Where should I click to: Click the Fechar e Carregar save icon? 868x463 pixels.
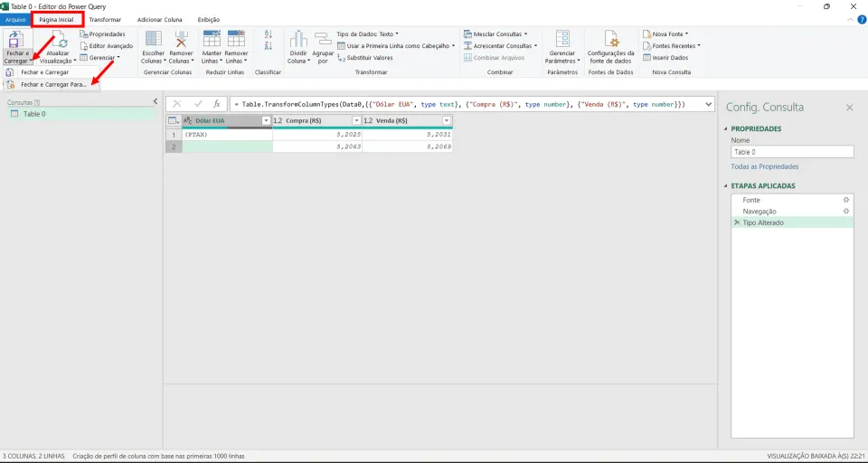point(17,39)
